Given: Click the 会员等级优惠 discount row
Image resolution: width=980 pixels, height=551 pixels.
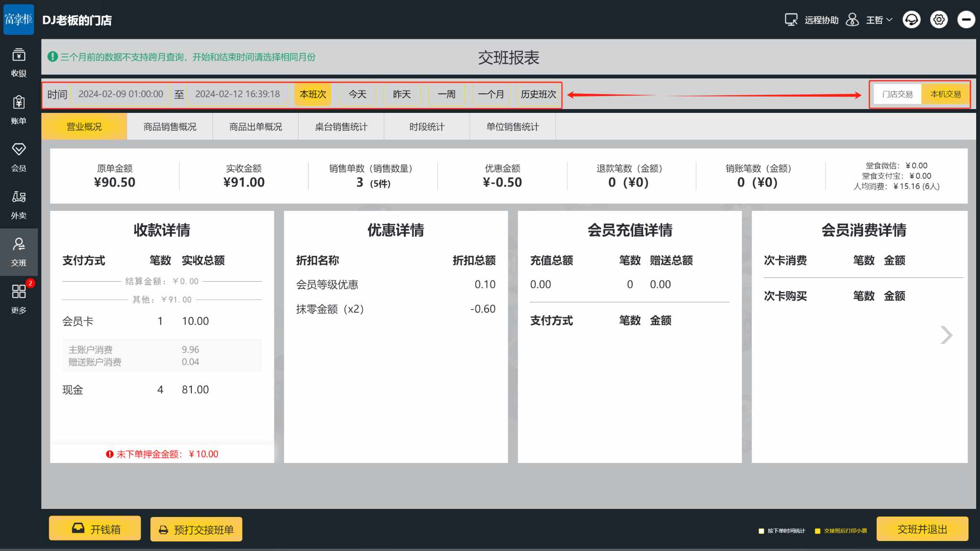Looking at the screenshot, I should point(396,285).
